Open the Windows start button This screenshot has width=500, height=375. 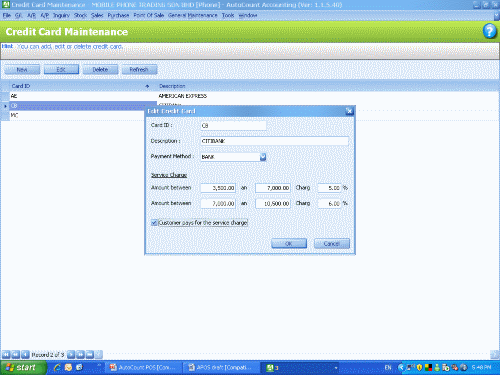(22, 367)
